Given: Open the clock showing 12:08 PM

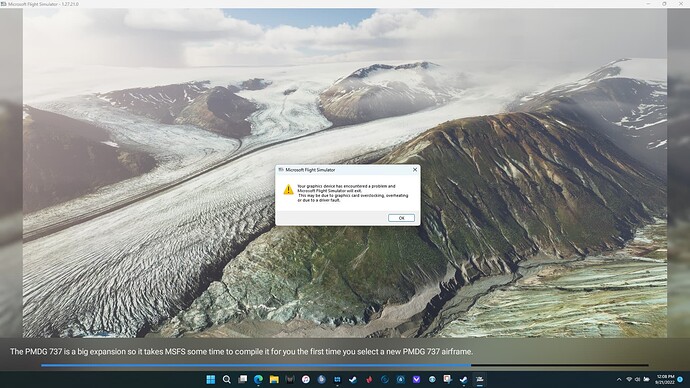Looking at the screenshot, I should [665, 379].
